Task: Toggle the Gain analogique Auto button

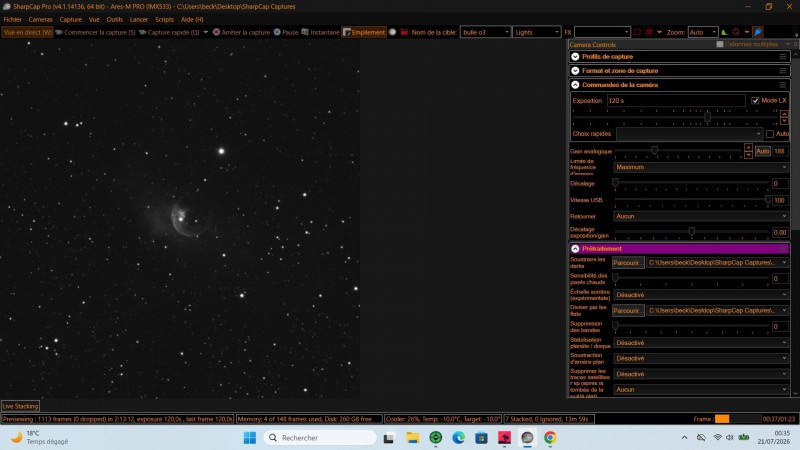Action: pos(762,151)
